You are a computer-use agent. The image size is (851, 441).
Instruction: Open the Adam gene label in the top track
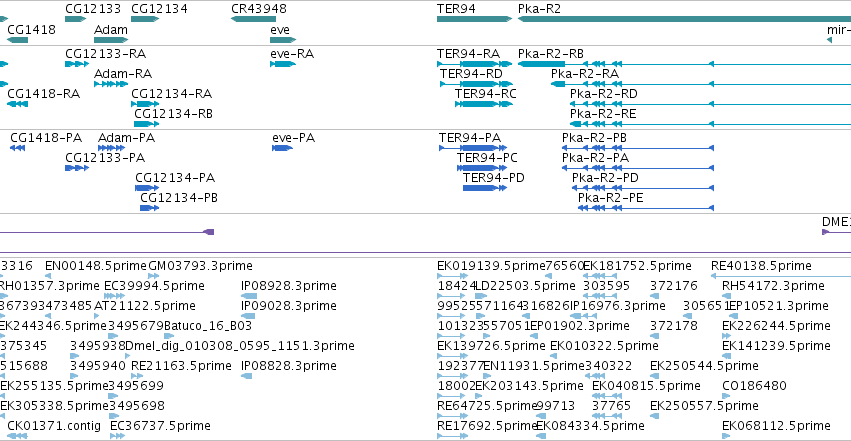111,30
